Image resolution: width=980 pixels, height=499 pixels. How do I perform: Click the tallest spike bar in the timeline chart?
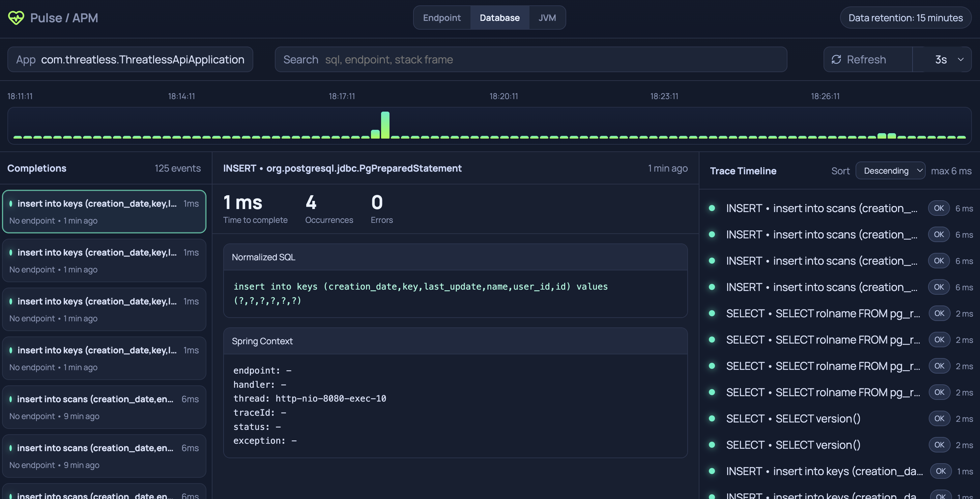click(x=385, y=125)
